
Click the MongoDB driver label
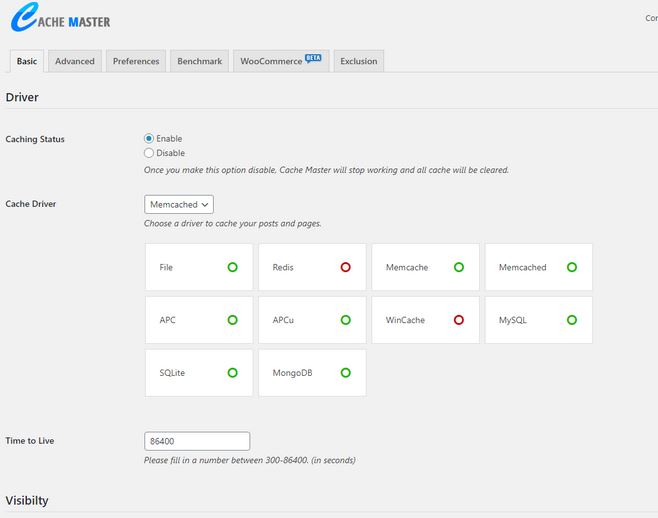tap(292, 373)
